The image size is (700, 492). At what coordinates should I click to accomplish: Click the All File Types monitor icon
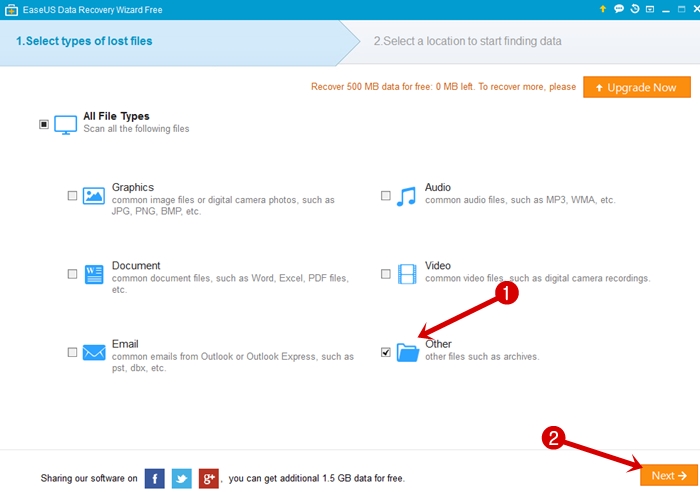66,125
